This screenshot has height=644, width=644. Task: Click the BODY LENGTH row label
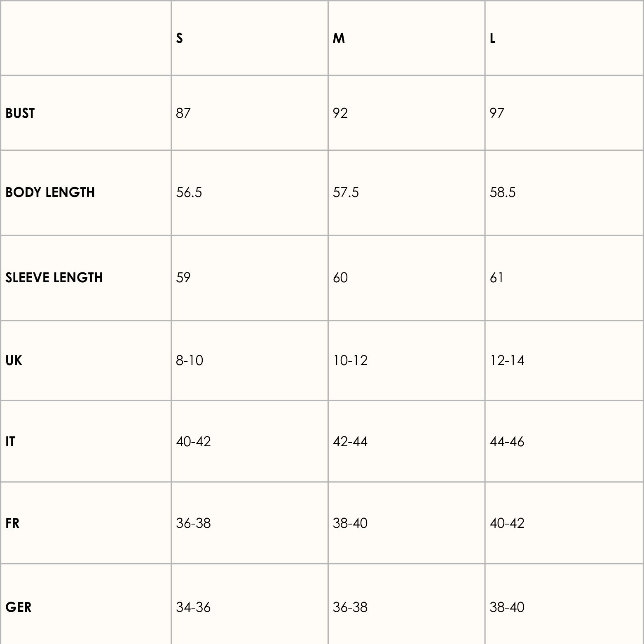pyautogui.click(x=50, y=192)
